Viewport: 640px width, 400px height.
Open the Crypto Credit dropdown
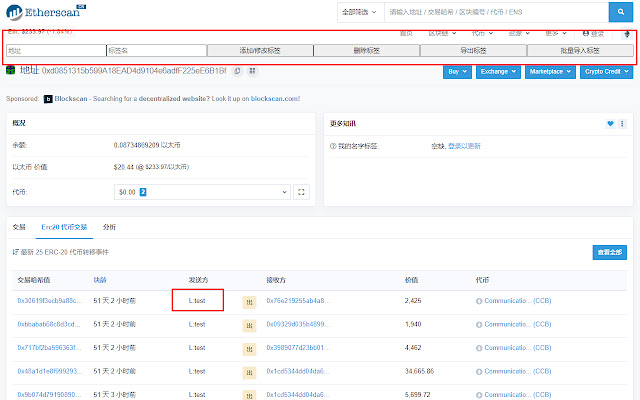607,71
